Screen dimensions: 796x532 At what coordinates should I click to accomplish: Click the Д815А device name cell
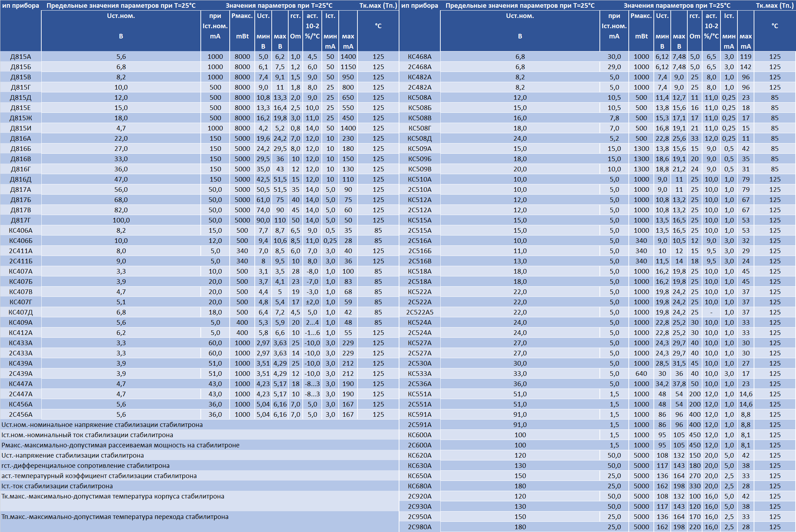20,56
